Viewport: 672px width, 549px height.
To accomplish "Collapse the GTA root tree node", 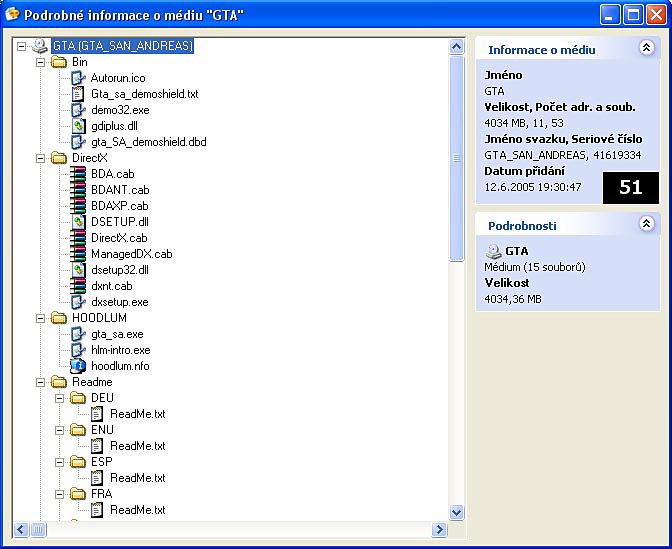I will coord(21,46).
